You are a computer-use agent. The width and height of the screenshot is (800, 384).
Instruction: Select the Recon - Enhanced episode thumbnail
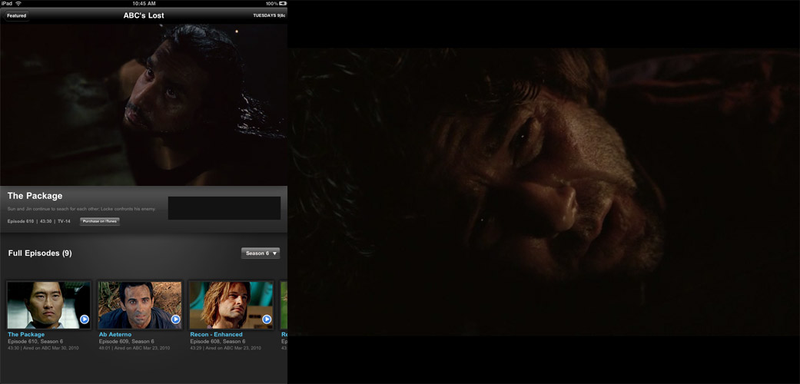pos(231,305)
